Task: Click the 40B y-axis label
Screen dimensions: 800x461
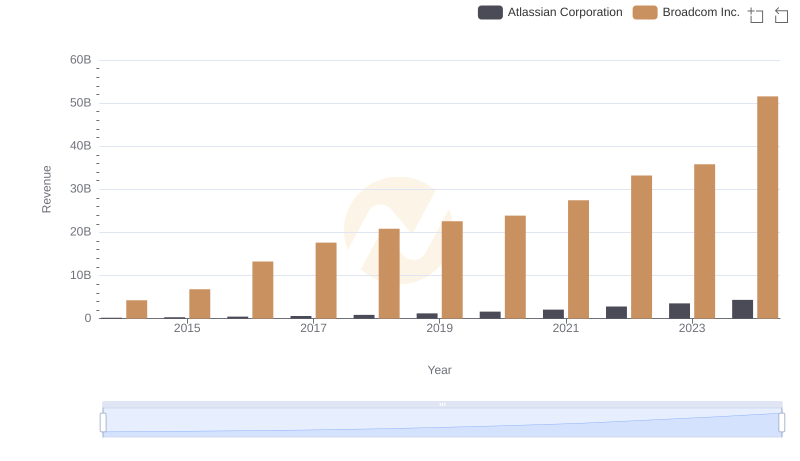Action: [81, 146]
